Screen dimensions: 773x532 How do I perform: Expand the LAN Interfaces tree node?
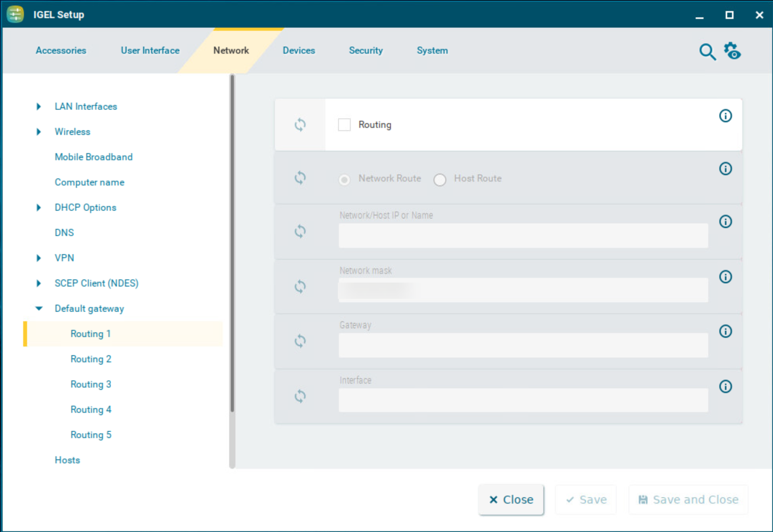pos(38,107)
